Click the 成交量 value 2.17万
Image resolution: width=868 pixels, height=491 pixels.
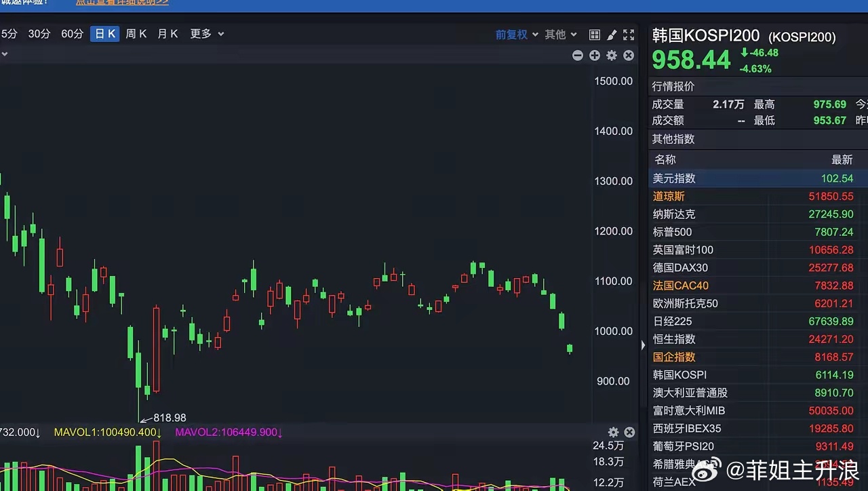[728, 104]
